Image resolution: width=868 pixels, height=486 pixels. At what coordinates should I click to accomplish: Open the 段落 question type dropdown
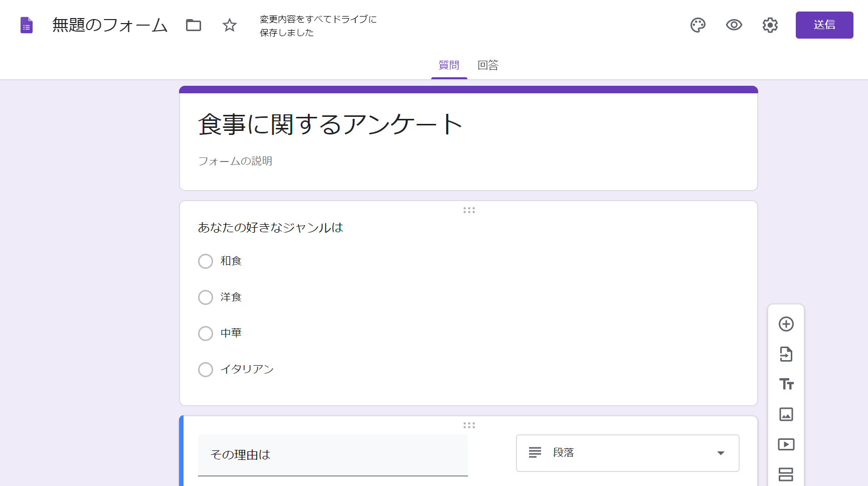[627, 453]
